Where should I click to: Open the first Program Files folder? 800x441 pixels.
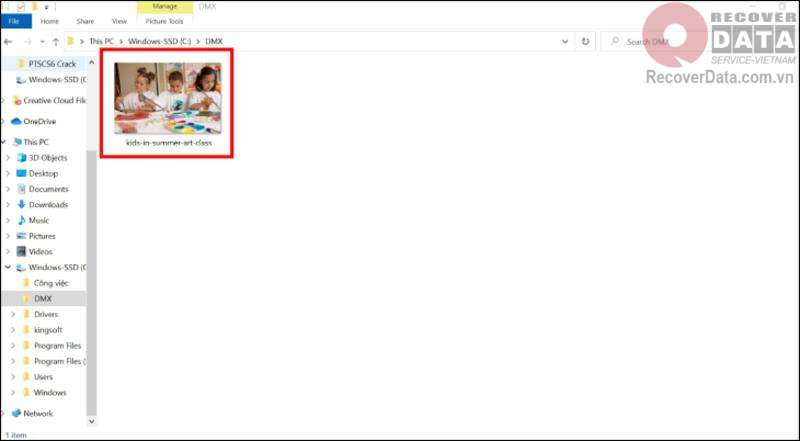pos(57,346)
